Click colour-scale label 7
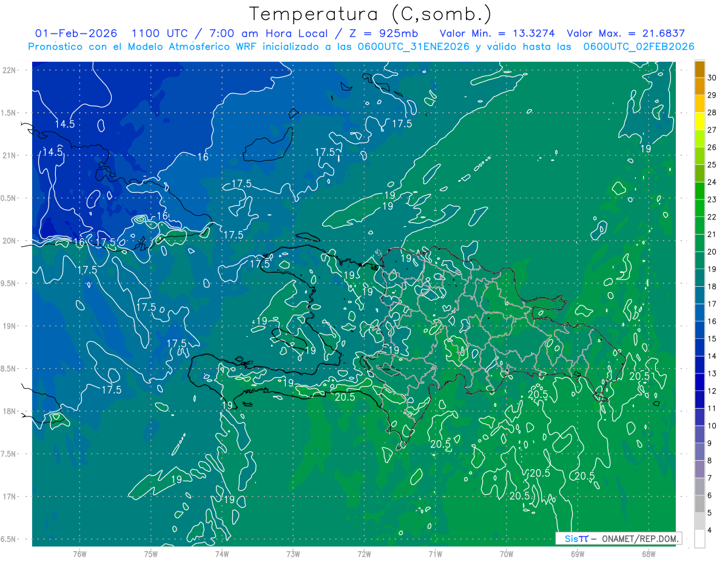This screenshot has width=728, height=562. (710, 478)
